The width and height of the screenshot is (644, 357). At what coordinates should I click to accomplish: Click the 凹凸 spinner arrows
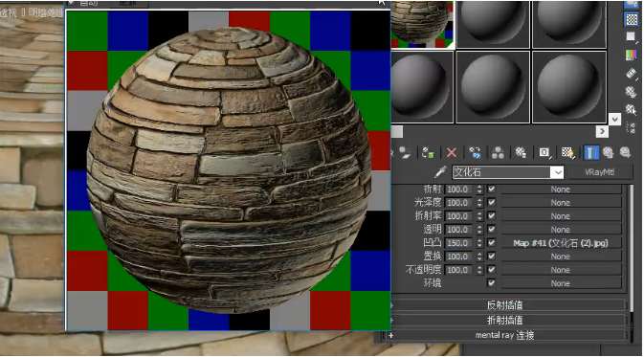[479, 243]
